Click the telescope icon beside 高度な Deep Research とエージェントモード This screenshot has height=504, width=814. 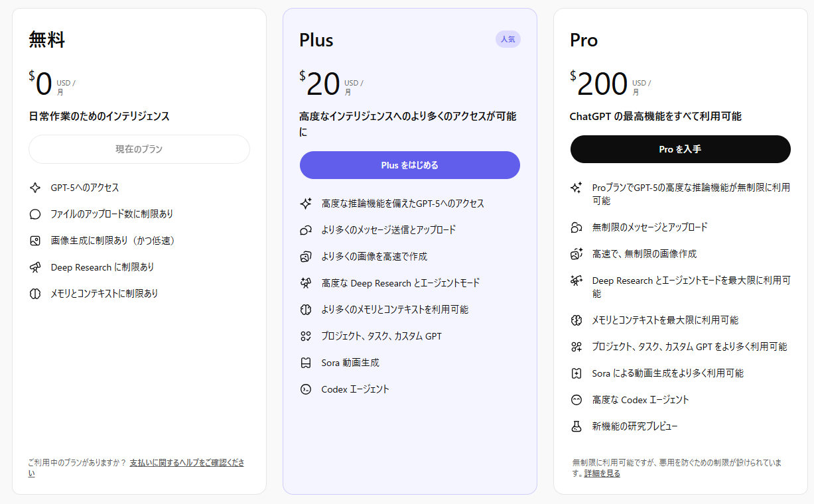(x=306, y=283)
